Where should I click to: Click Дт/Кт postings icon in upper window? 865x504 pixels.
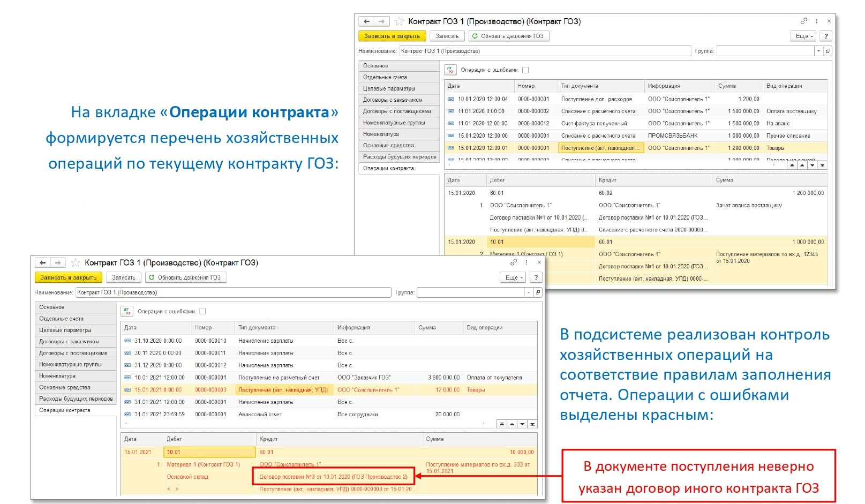pos(450,70)
